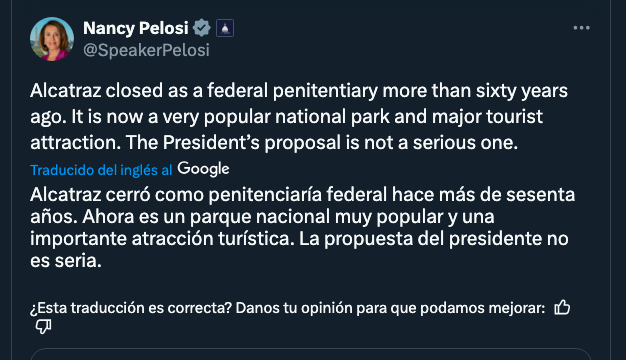
Task: Click the blue verified checkmark badge
Action: (202, 28)
